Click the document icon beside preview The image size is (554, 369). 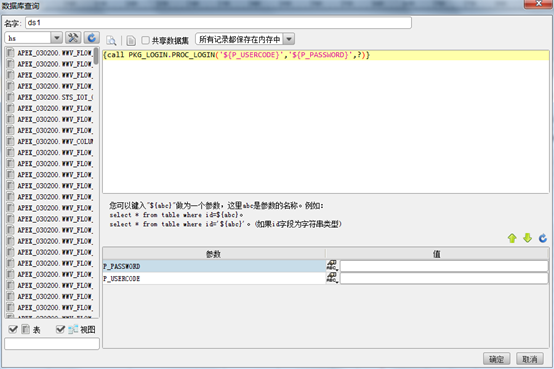[x=131, y=41]
